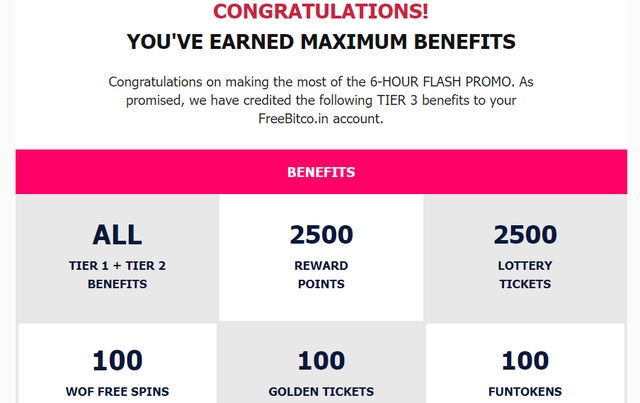Select the TIER 1 + TIER 2 BENEFITS label
The width and height of the screenshot is (640, 403).
117,275
